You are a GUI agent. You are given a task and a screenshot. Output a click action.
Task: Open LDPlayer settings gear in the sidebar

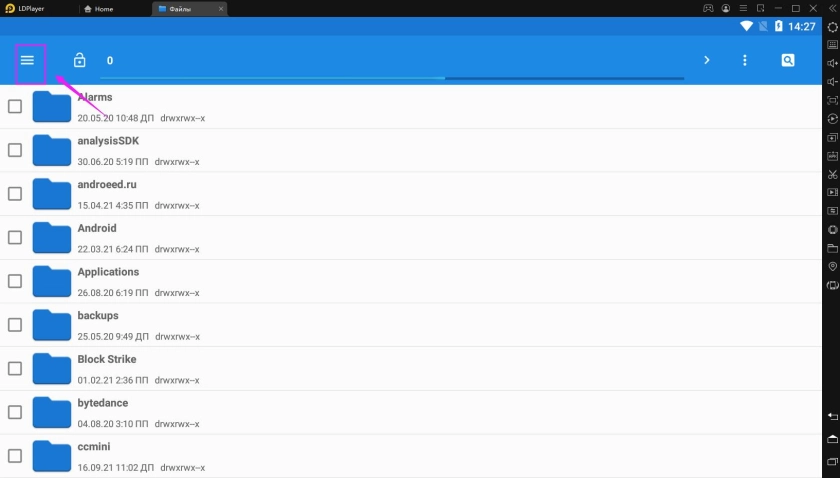(832, 27)
